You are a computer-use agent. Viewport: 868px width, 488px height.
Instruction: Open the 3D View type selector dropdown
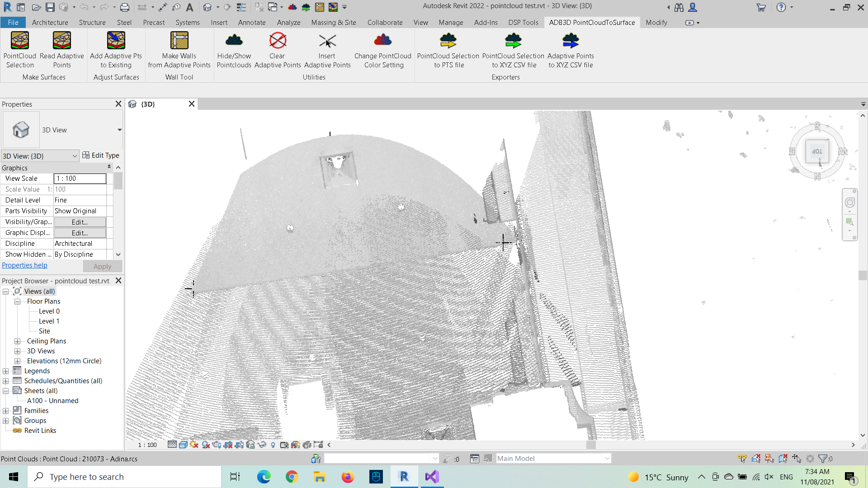(x=119, y=130)
